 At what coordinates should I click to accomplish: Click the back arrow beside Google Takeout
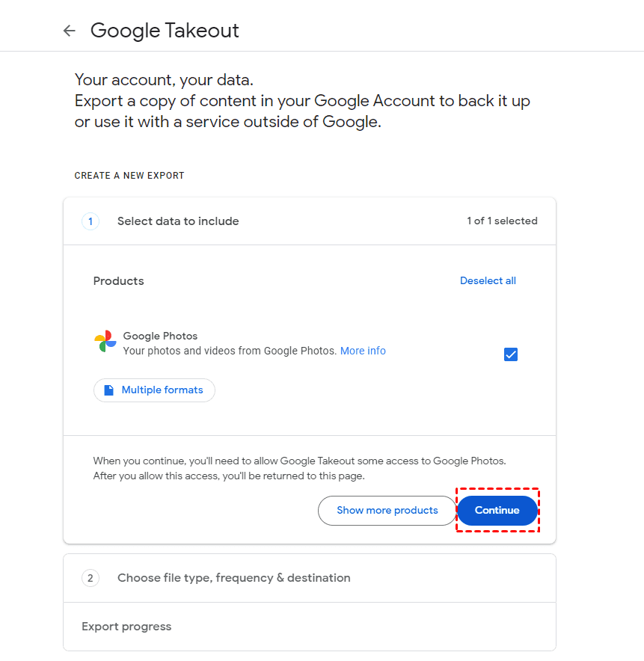(x=70, y=31)
